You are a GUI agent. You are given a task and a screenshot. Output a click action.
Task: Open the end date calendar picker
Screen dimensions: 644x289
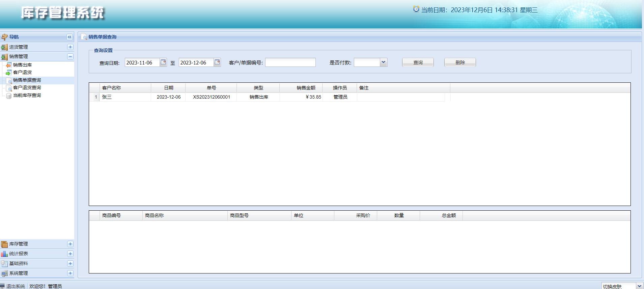(x=217, y=62)
